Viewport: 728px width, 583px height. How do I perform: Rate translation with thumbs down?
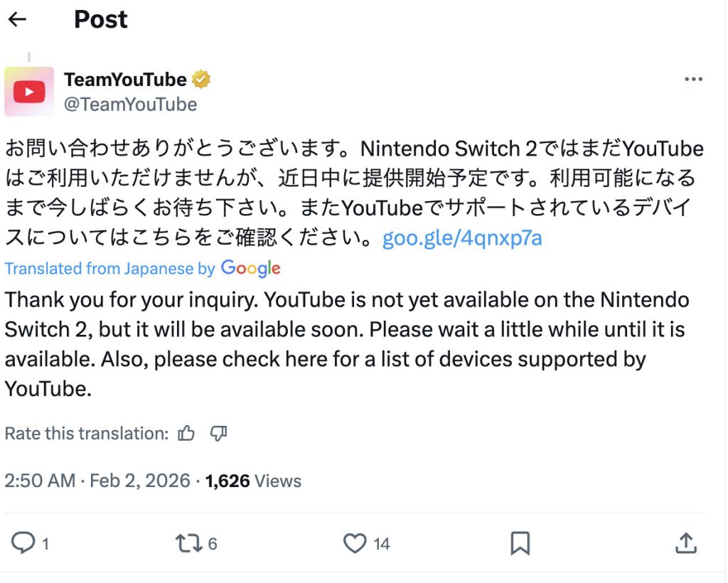coord(218,433)
